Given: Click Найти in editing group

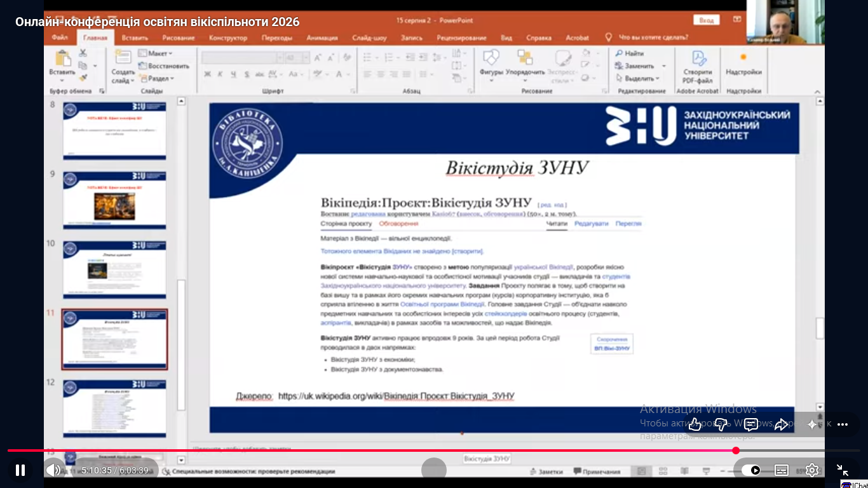Looking at the screenshot, I should 630,53.
